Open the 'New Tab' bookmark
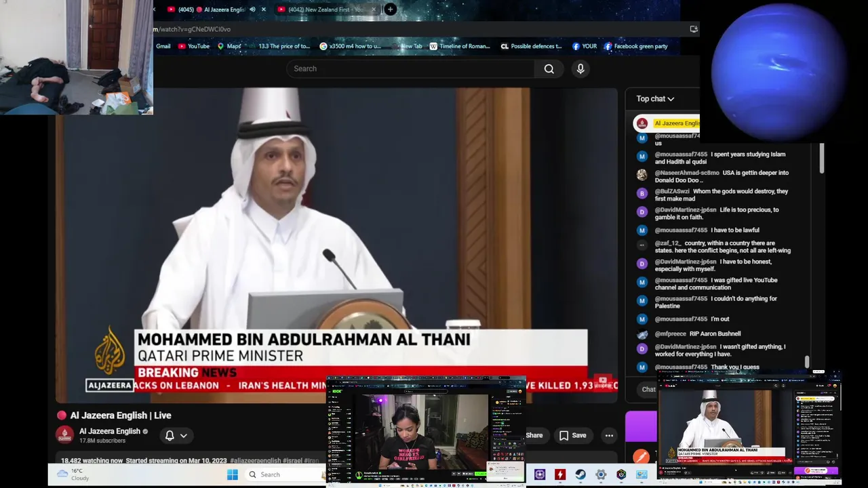 [407, 46]
